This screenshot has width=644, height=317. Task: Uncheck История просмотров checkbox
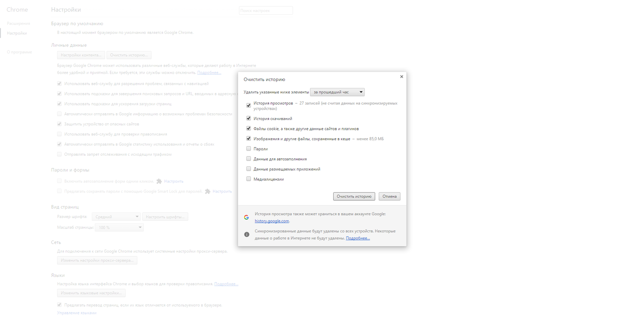pos(249,106)
